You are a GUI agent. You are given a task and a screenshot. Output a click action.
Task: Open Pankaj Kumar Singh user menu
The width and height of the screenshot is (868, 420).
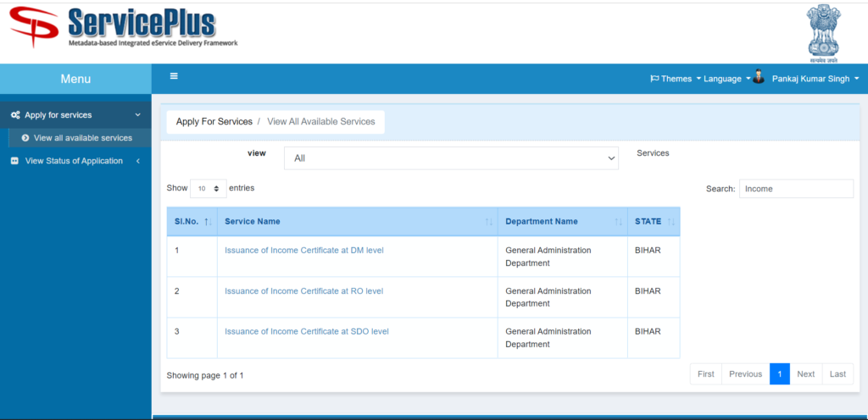click(x=815, y=79)
